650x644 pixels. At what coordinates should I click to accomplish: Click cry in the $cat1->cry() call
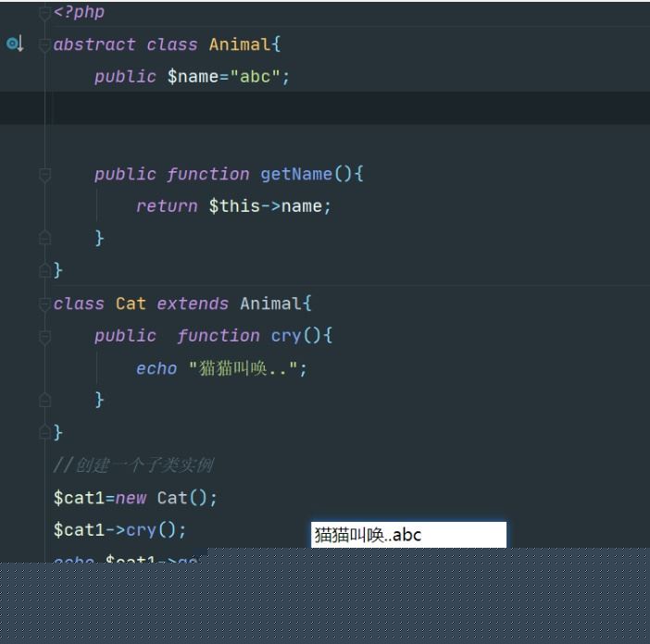141,530
